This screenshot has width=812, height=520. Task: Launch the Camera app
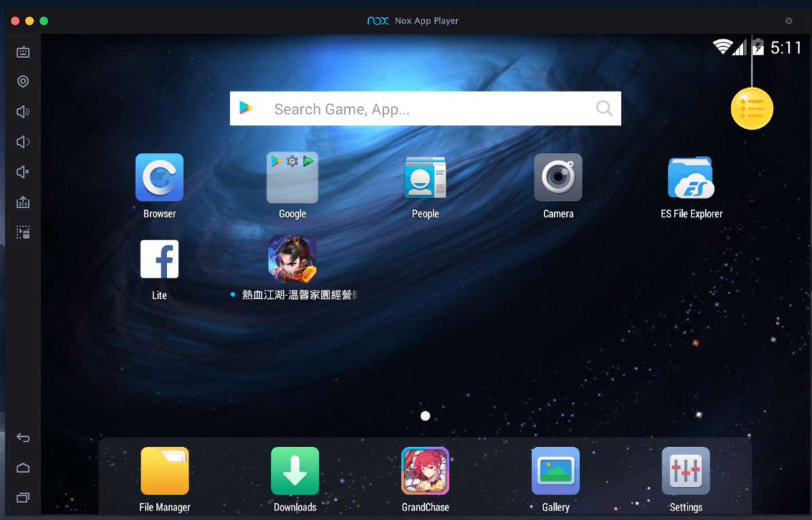[x=558, y=177]
